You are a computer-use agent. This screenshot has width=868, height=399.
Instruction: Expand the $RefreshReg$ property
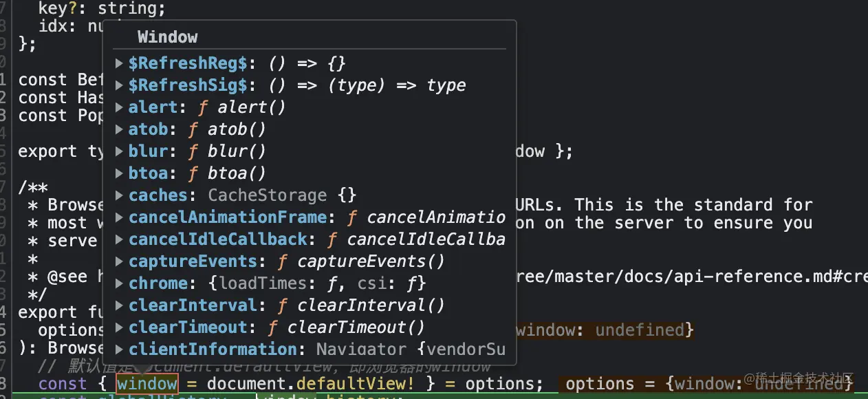tap(120, 64)
